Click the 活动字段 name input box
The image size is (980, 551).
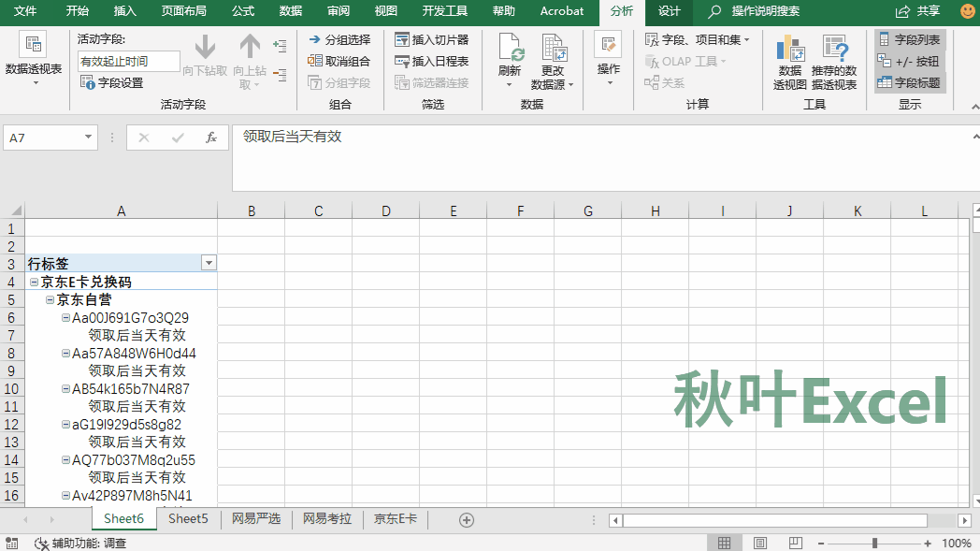129,62
